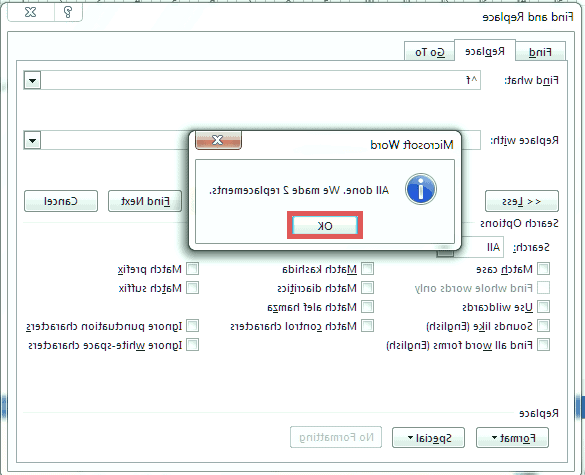Image resolution: width=585 pixels, height=475 pixels.
Task: Enable the Match case checkbox
Action: click(543, 269)
